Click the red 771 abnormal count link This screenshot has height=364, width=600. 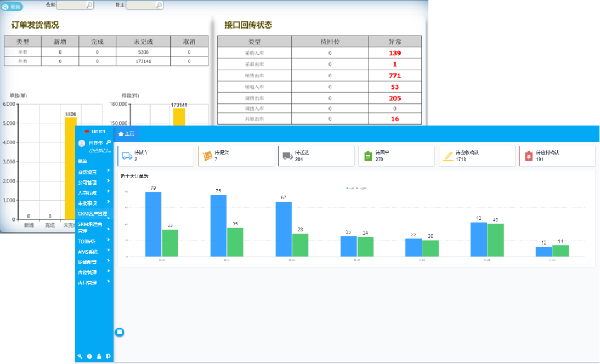(x=394, y=76)
